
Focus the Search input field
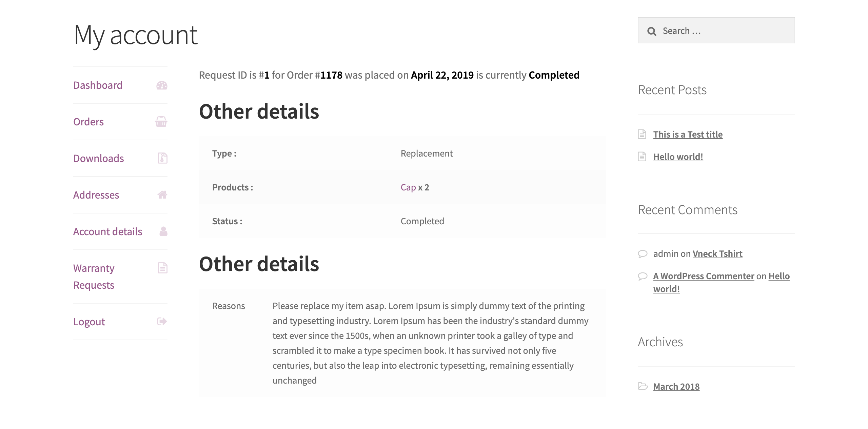click(726, 31)
